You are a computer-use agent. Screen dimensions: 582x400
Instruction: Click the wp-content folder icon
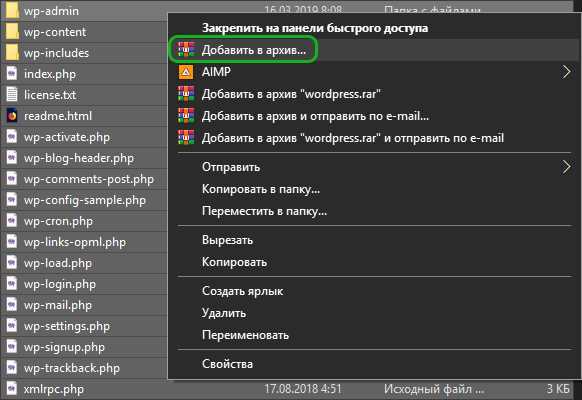(12, 32)
